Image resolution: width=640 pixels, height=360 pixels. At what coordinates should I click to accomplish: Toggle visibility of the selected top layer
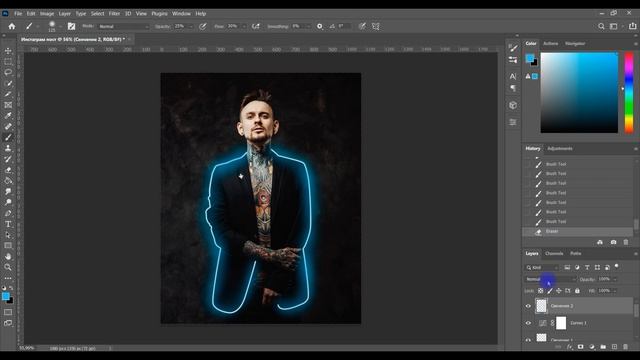pos(528,306)
